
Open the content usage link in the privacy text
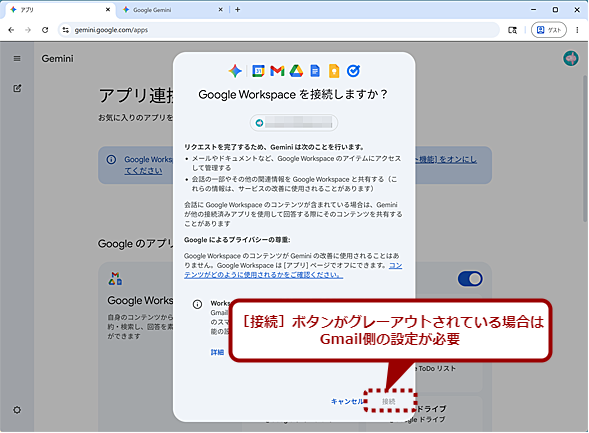pyautogui.click(x=293, y=270)
